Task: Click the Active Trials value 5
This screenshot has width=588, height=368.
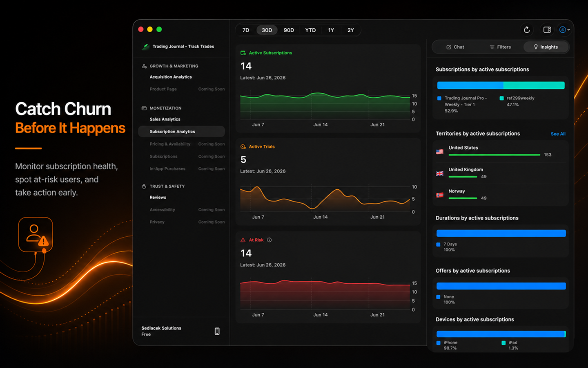Action: [243, 160]
